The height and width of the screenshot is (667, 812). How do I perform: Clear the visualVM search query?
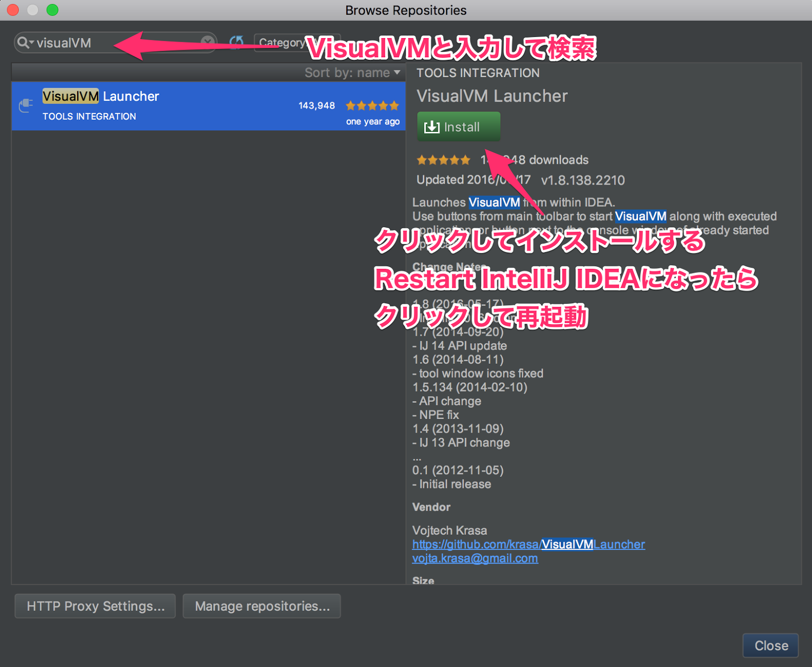(x=207, y=43)
